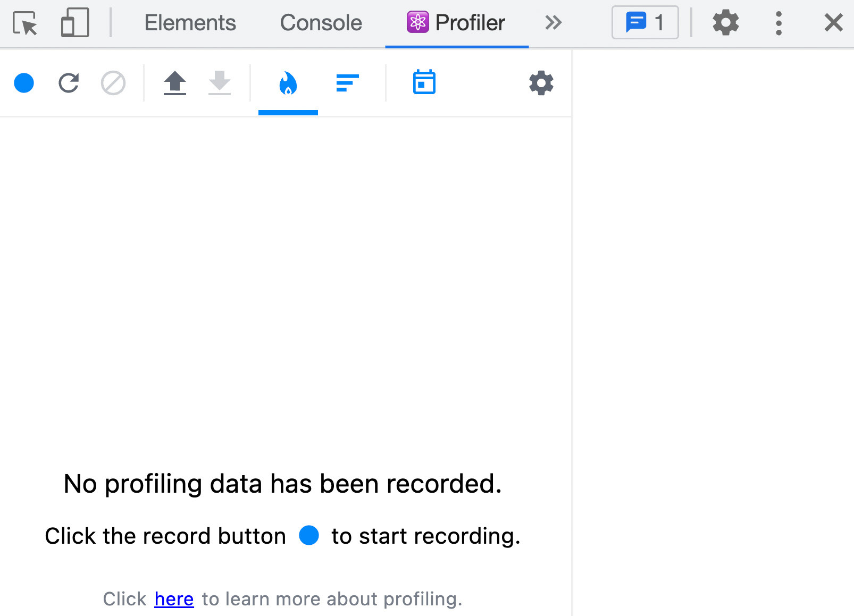This screenshot has width=854, height=616.
Task: Click the reload and start profiling icon
Action: (x=69, y=83)
